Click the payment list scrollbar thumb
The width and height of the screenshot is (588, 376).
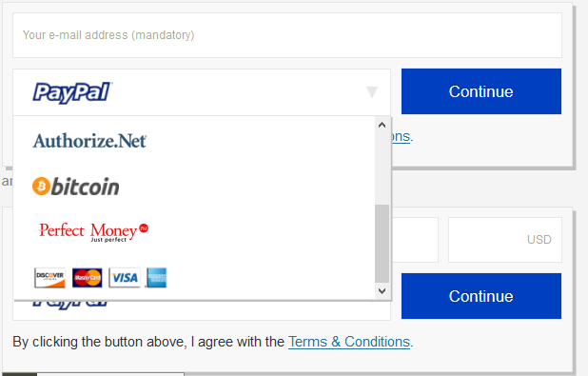tap(382, 244)
